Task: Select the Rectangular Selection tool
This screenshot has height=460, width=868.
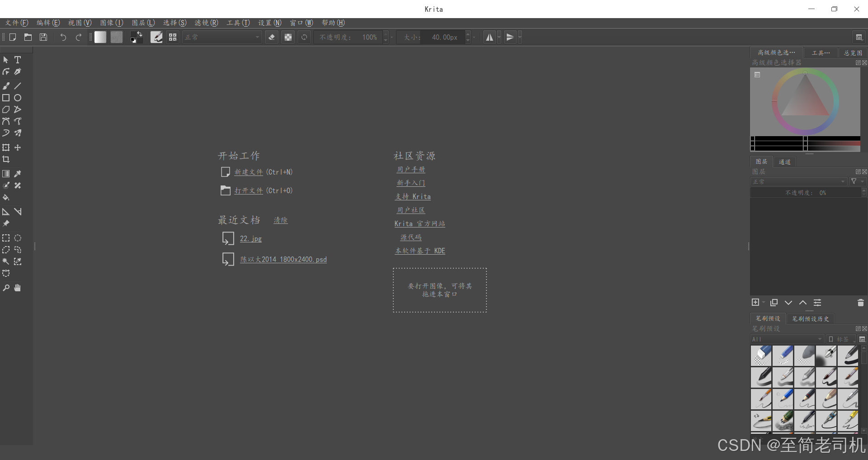Action: [6, 238]
